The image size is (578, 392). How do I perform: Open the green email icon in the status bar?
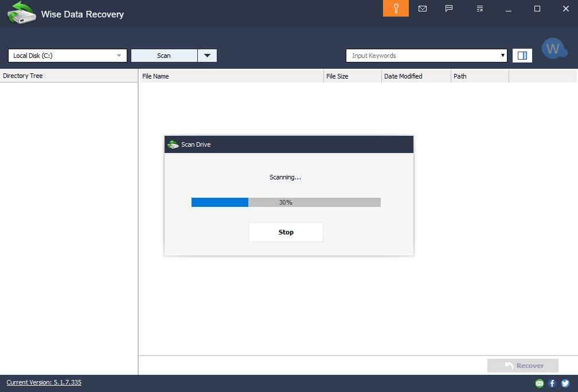tap(539, 383)
